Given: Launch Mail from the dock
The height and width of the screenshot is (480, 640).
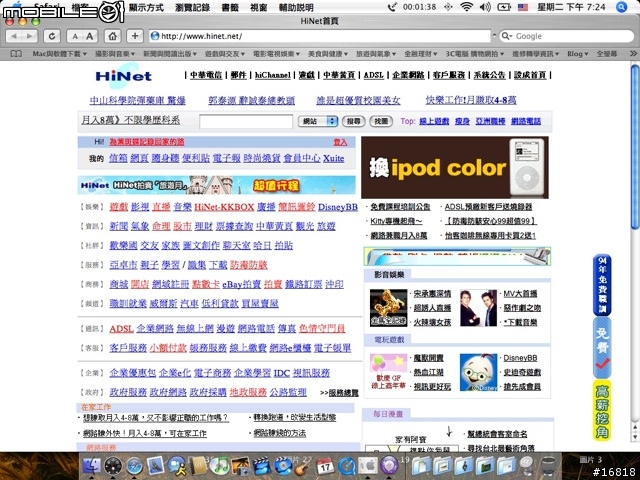Looking at the screenshot, I should [x=156, y=465].
